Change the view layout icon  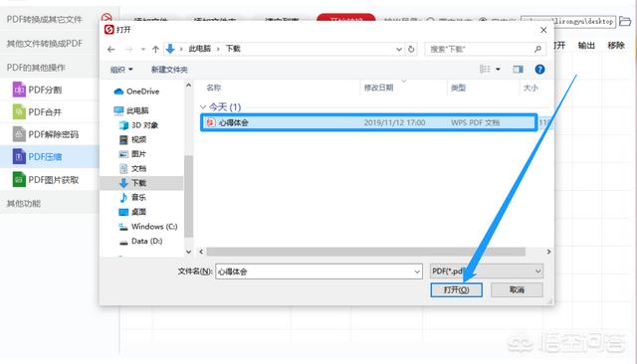(485, 69)
